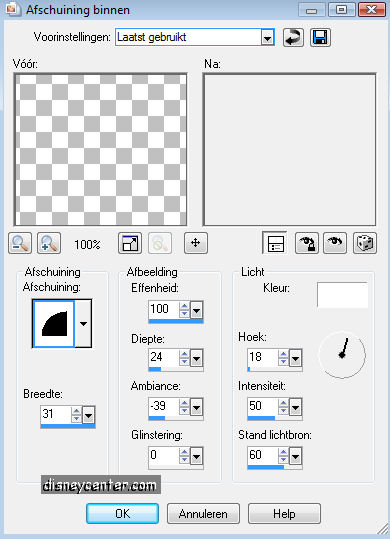This screenshot has height=539, width=390.
Task: Click the Effenheid value field showing 100
Action: coord(164,310)
